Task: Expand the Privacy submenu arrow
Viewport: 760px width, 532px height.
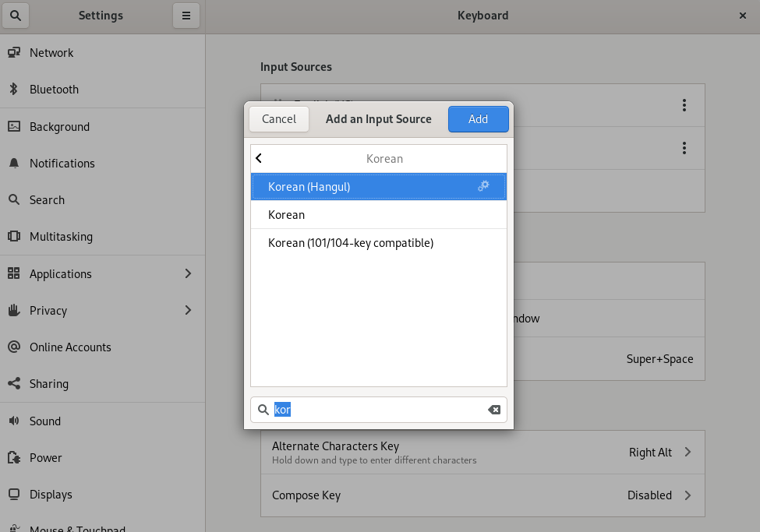Action: point(188,310)
